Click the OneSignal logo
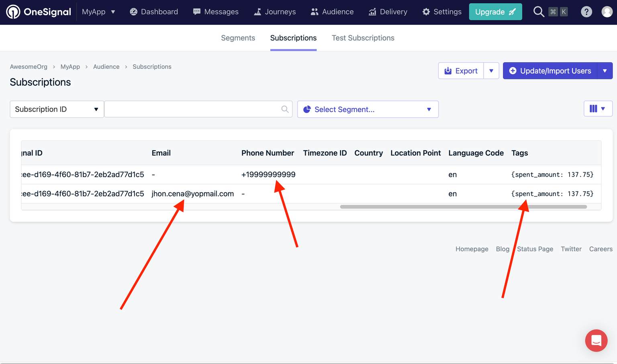617x364 pixels. (x=39, y=12)
